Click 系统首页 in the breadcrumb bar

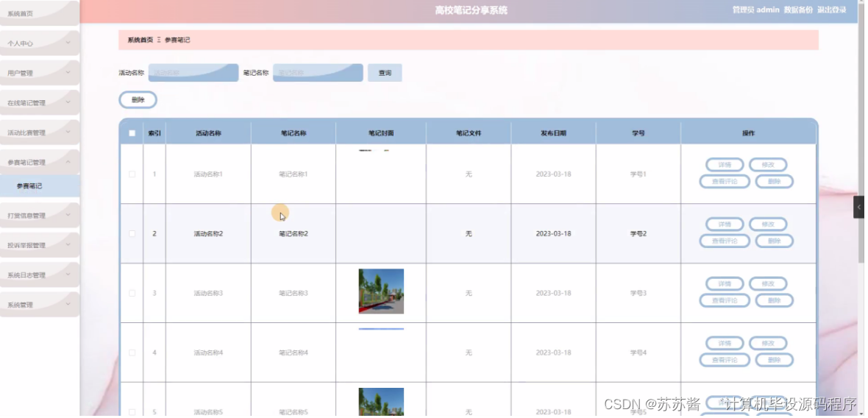[140, 40]
